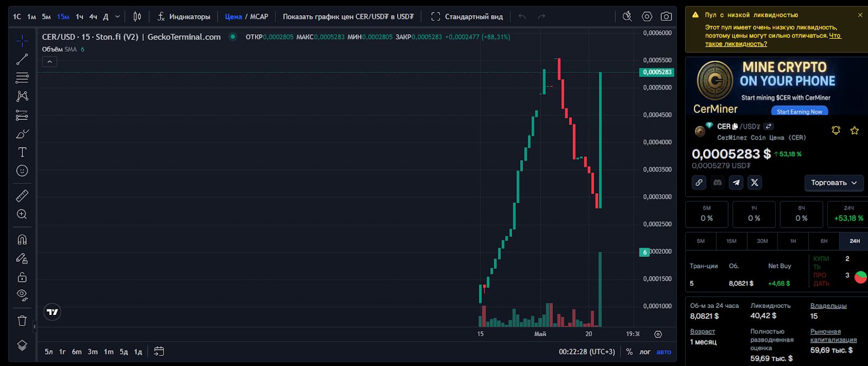Toggle авто auto scale
The height and width of the screenshot is (366, 868).
point(664,352)
